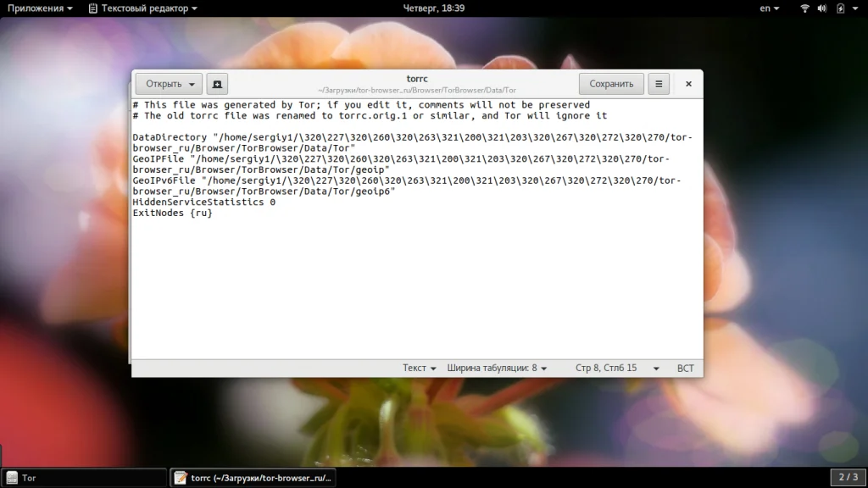The width and height of the screenshot is (868, 488).
Task: Click the Сохранить button
Action: (611, 84)
